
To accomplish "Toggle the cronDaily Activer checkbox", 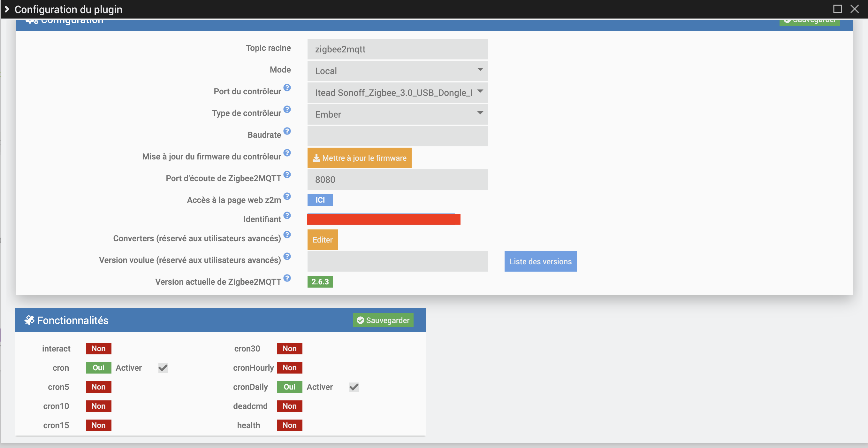I will [354, 387].
